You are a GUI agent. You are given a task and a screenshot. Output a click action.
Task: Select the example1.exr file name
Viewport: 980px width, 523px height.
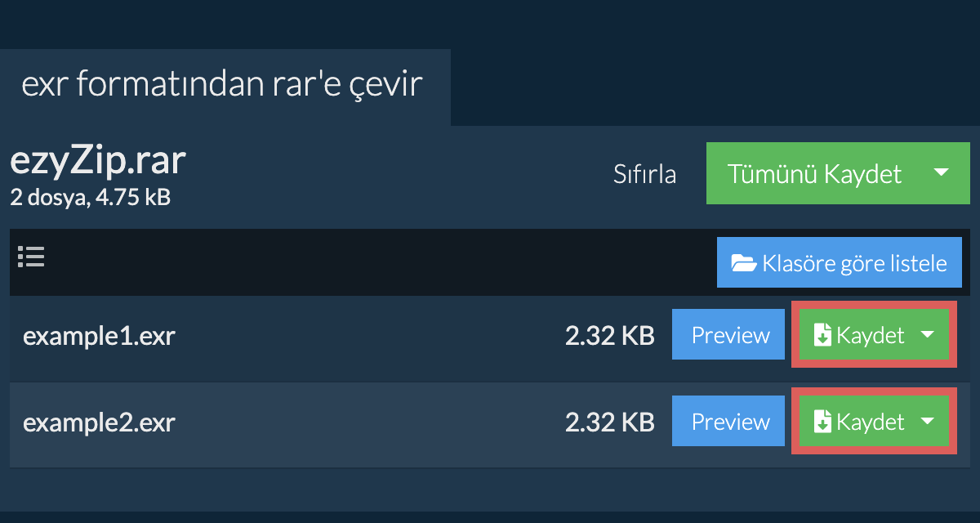point(99,336)
